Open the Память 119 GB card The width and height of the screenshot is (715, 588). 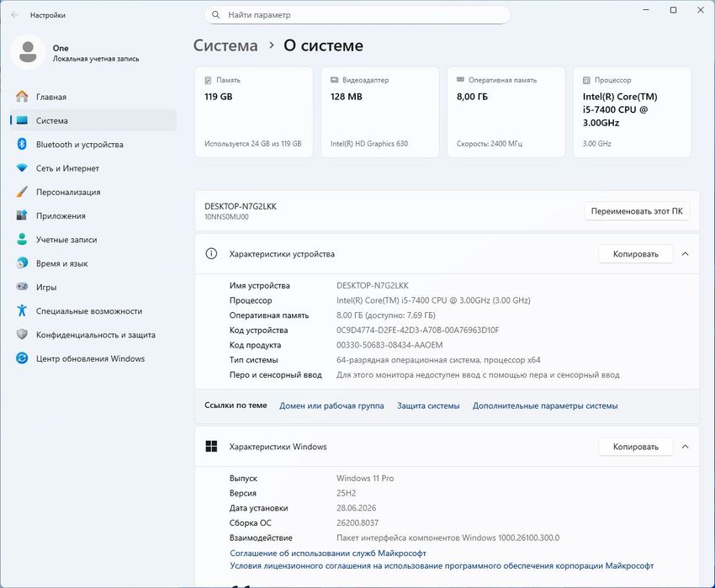pos(254,112)
